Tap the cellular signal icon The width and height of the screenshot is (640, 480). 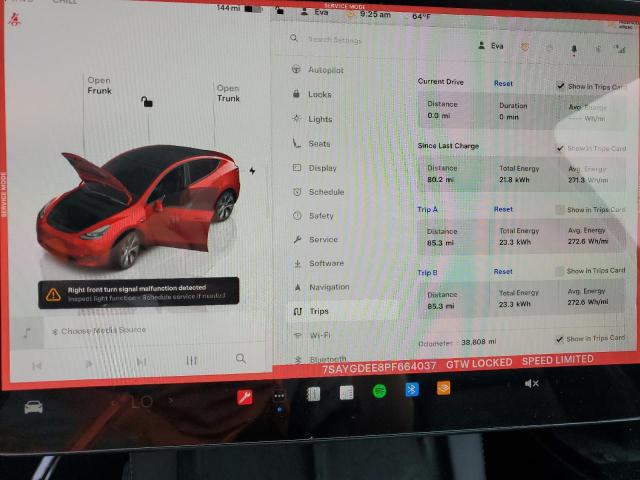pos(620,49)
